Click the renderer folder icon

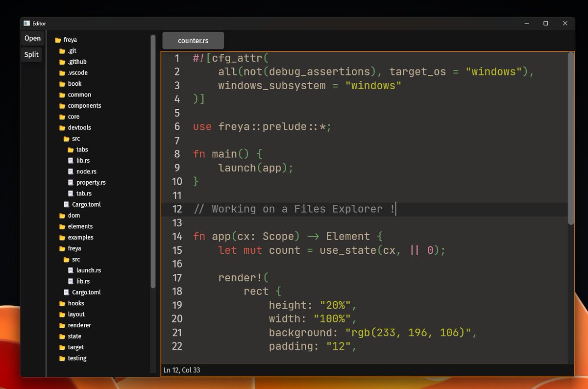[62, 326]
